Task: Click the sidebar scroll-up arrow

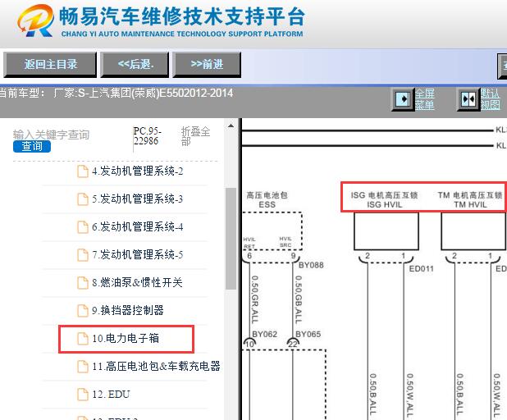Action: (231, 126)
